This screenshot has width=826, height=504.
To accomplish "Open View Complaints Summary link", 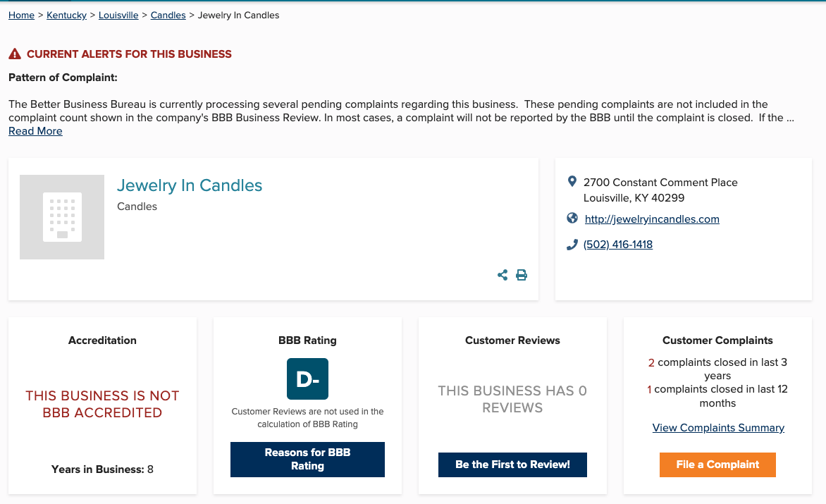I will (x=718, y=428).
